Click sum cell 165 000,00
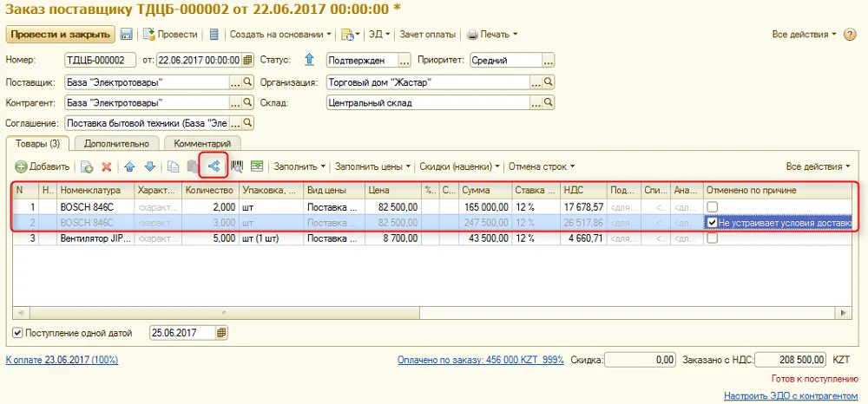The image size is (868, 404). coord(485,206)
